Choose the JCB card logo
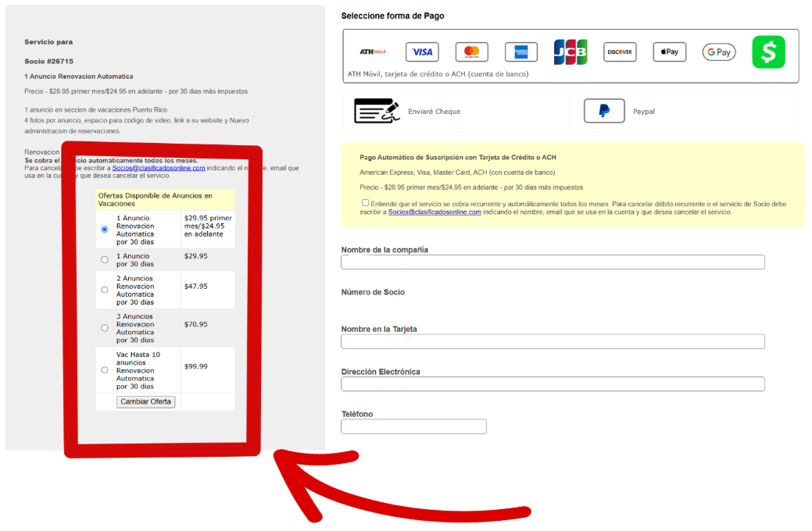Screen dimensions: 812x531 tap(571, 52)
